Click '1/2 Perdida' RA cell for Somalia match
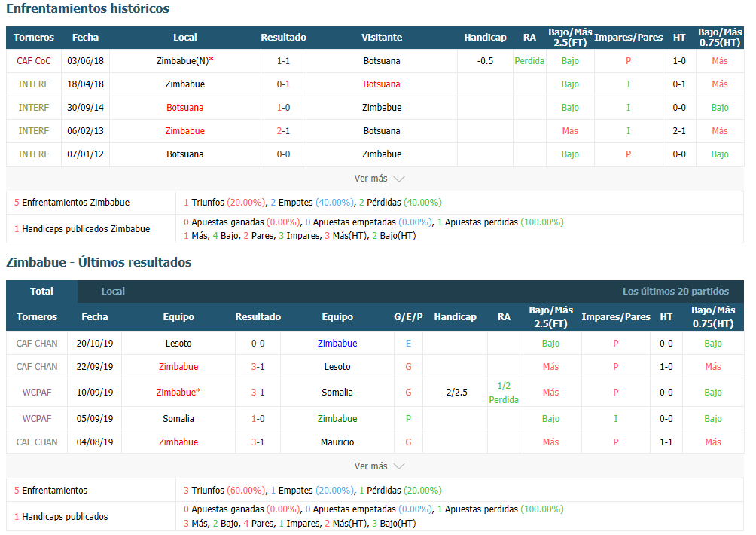The width and height of the screenshot is (756, 535). point(504,393)
